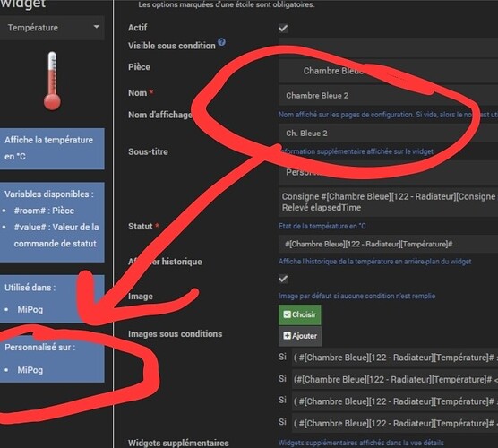Click the 'Affiche la température en °C' description

(x=48, y=148)
